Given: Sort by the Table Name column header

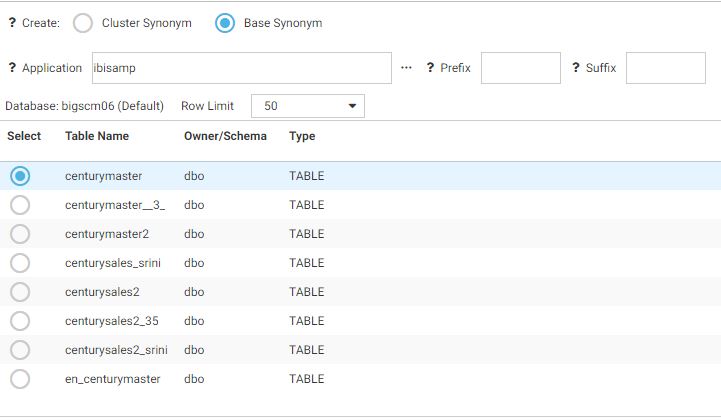Looking at the screenshot, I should [x=97, y=136].
